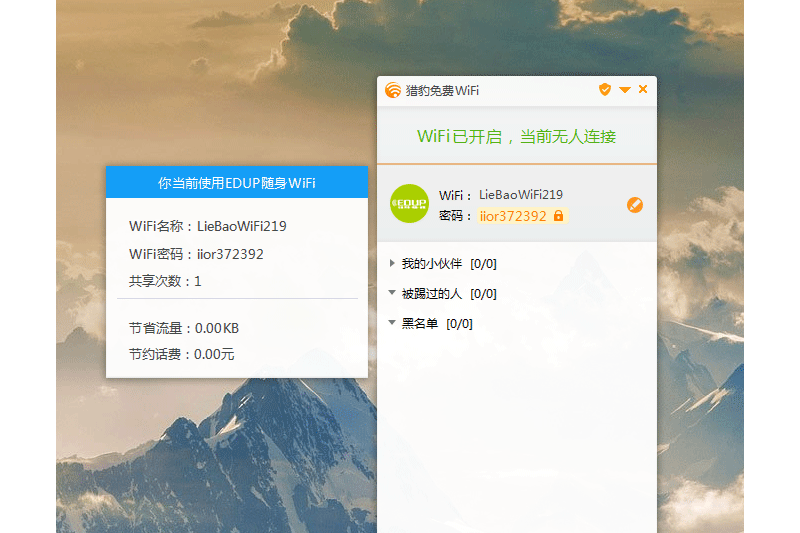Close the Liebao free WiFi window
800x533 pixels.
point(643,89)
